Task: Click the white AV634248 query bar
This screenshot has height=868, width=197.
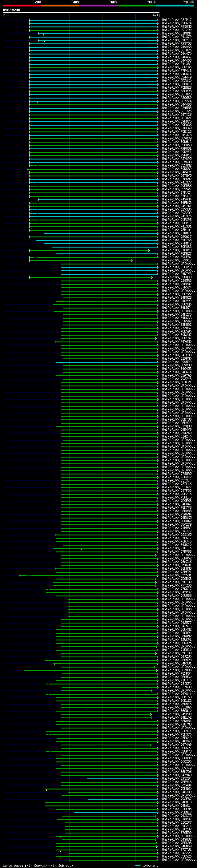Action: (81, 13)
